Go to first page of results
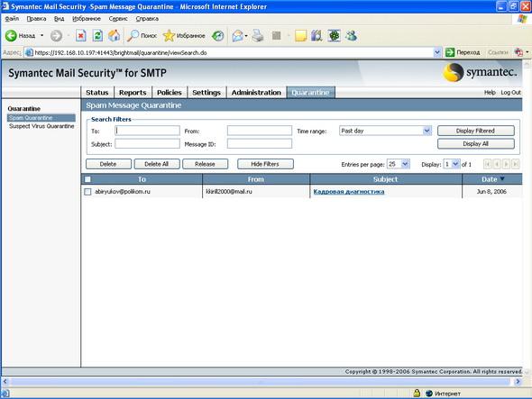The image size is (532, 399). 487,164
